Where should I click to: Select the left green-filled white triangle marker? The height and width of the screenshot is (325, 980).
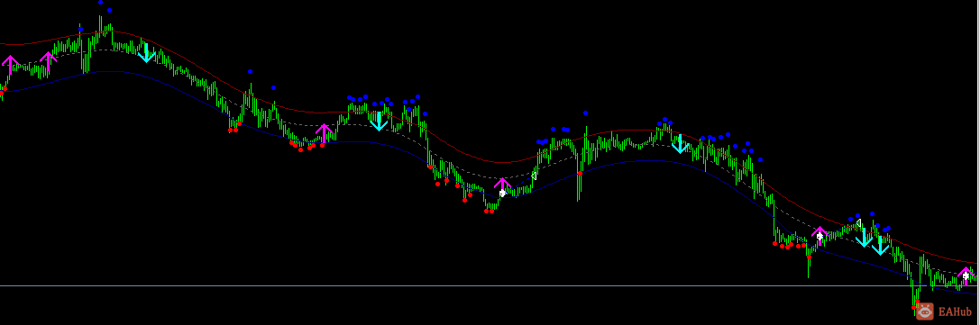[x=534, y=176]
